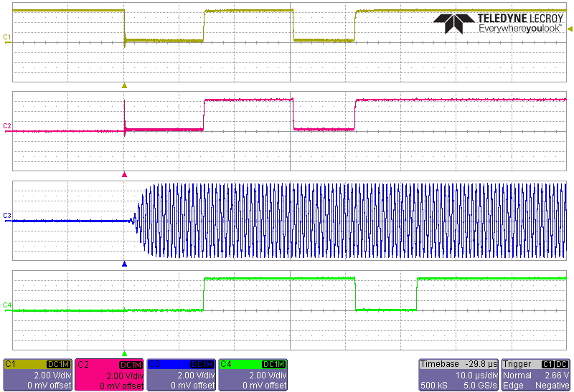This screenshot has height=392, width=574.
Task: Click the C1 ground level indicator label
Action: click(6, 37)
